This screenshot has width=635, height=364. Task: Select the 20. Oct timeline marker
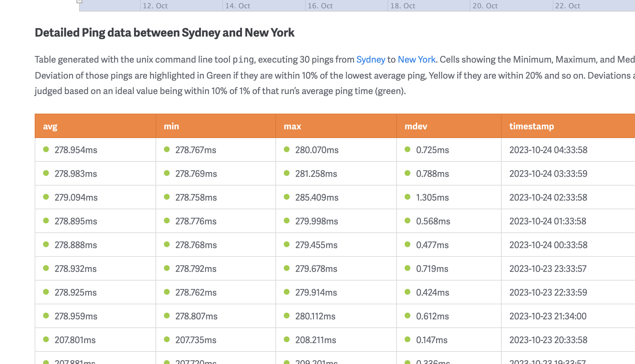485,6
